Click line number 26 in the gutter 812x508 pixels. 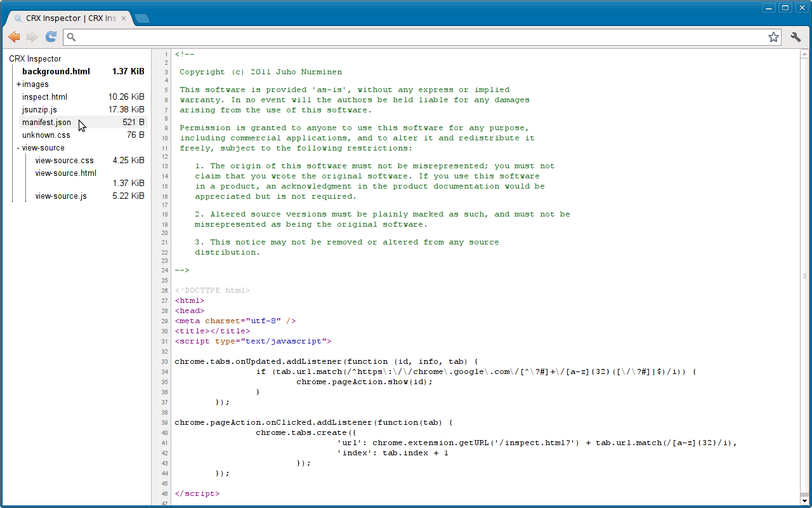click(165, 291)
